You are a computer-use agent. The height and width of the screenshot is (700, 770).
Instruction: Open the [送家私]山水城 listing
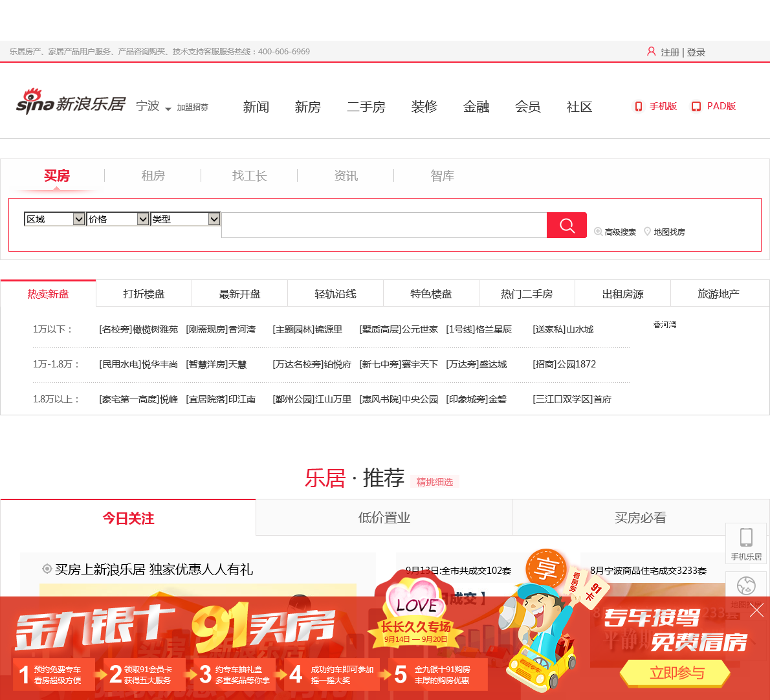point(563,329)
